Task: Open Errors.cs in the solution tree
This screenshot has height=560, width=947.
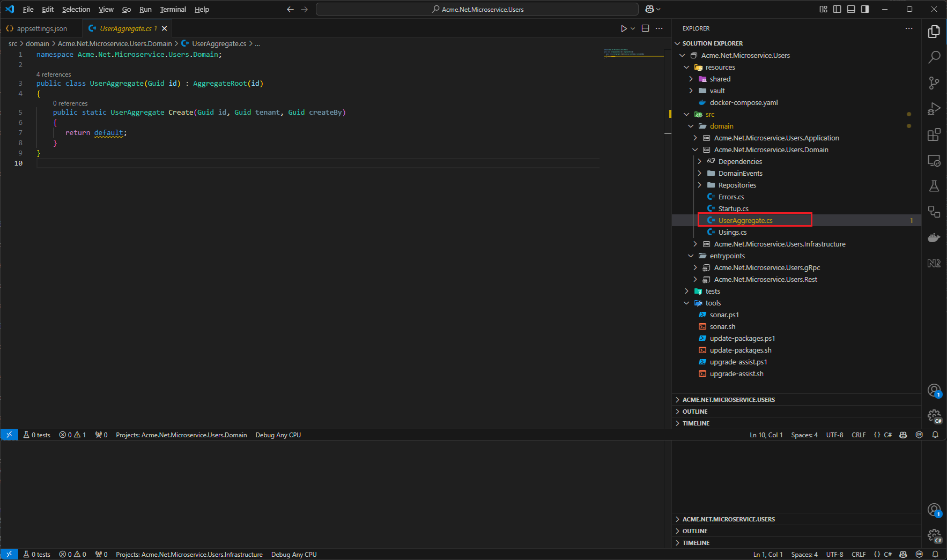Action: click(x=731, y=197)
